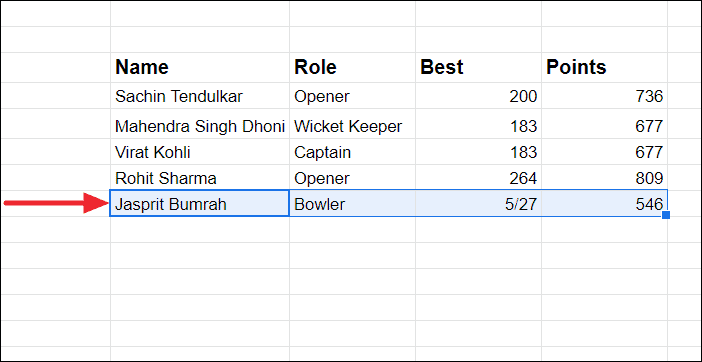The height and width of the screenshot is (362, 702).
Task: Select the 200 best score cell
Action: tap(478, 96)
